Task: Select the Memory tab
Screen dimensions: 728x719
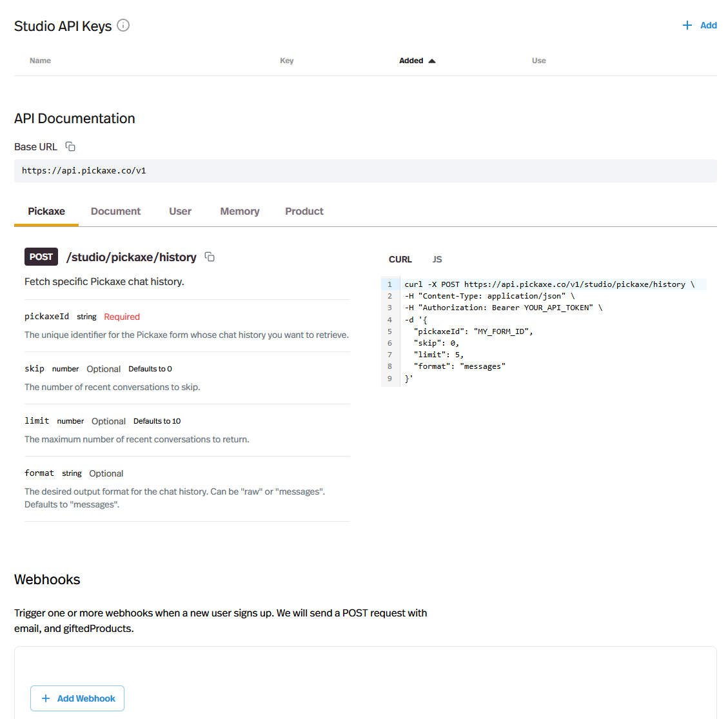Action: click(239, 212)
